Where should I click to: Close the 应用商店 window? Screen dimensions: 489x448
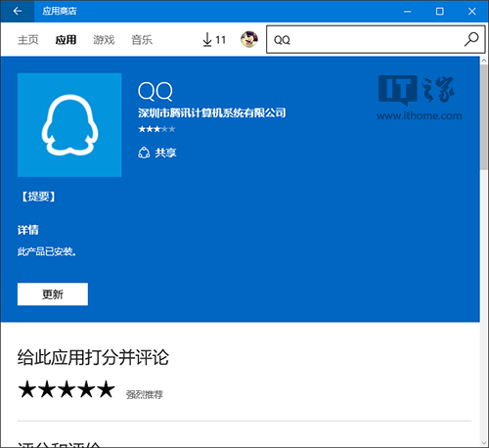(472, 12)
